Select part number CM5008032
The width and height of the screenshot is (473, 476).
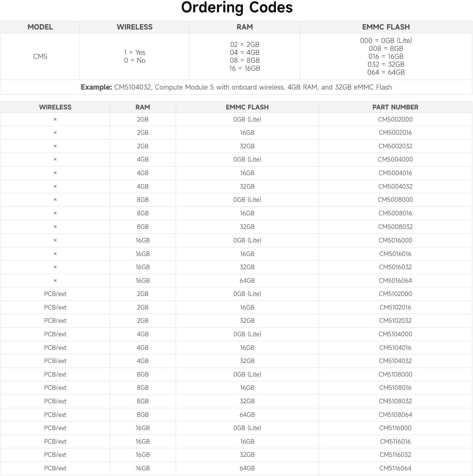395,227
